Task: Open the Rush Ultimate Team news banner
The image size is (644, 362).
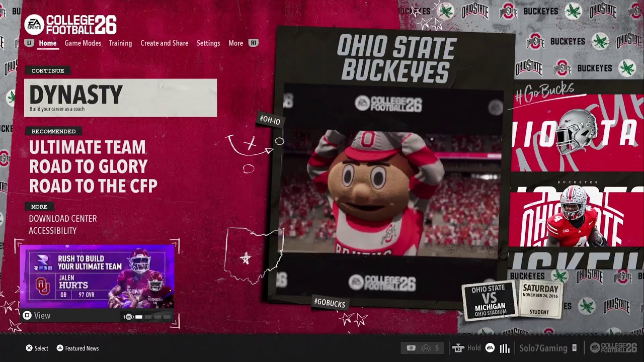Action: (x=97, y=277)
